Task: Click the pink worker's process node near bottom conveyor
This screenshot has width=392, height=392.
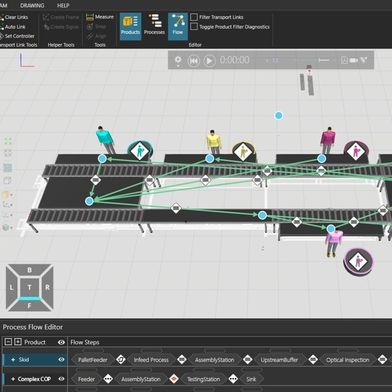Action: (x=358, y=262)
